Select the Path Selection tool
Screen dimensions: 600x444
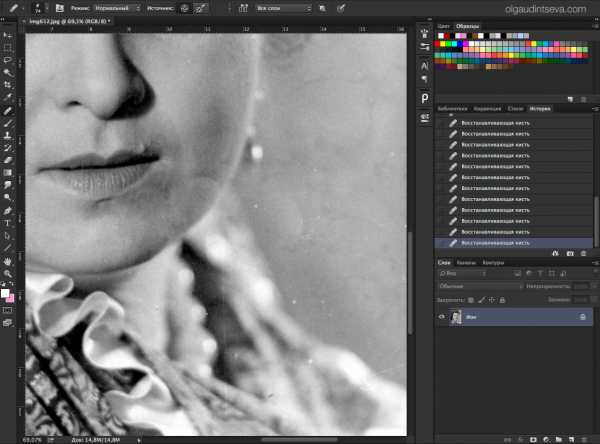pyautogui.click(x=7, y=236)
